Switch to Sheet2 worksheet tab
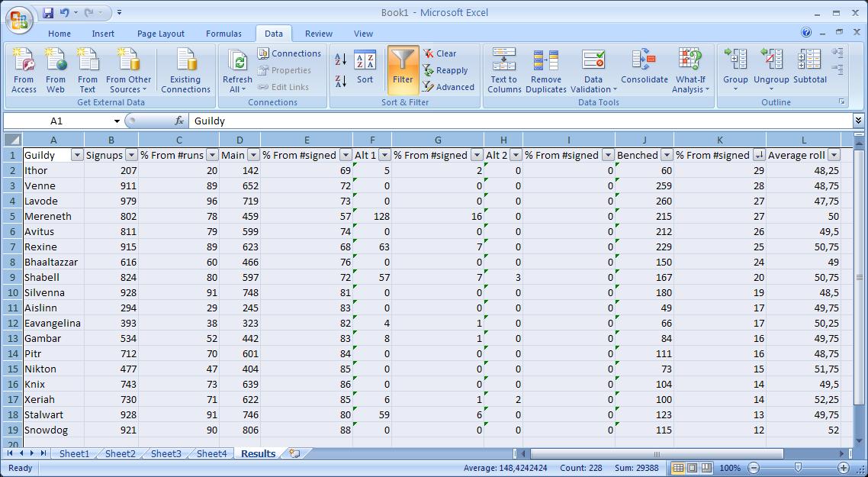The image size is (868, 477). click(x=120, y=453)
